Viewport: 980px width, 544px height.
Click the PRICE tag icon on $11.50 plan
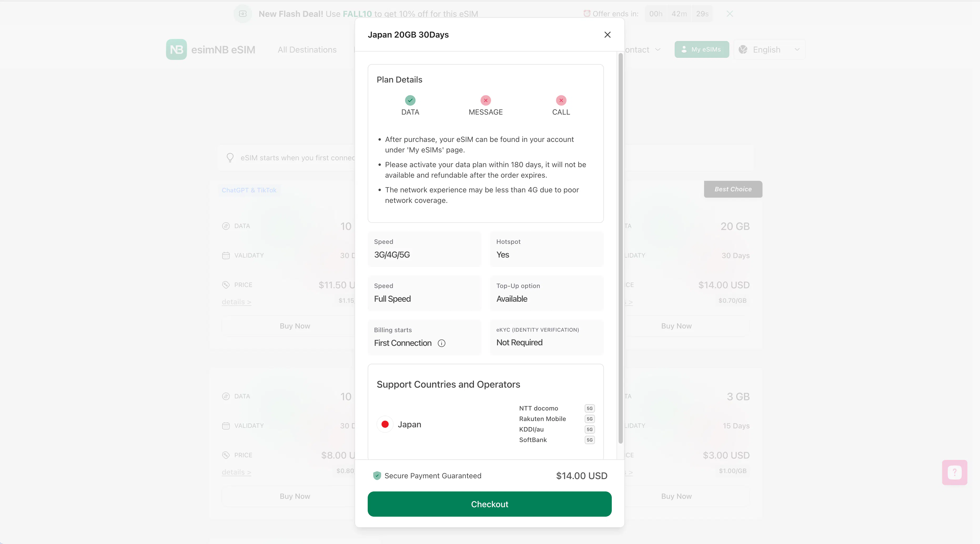(226, 285)
